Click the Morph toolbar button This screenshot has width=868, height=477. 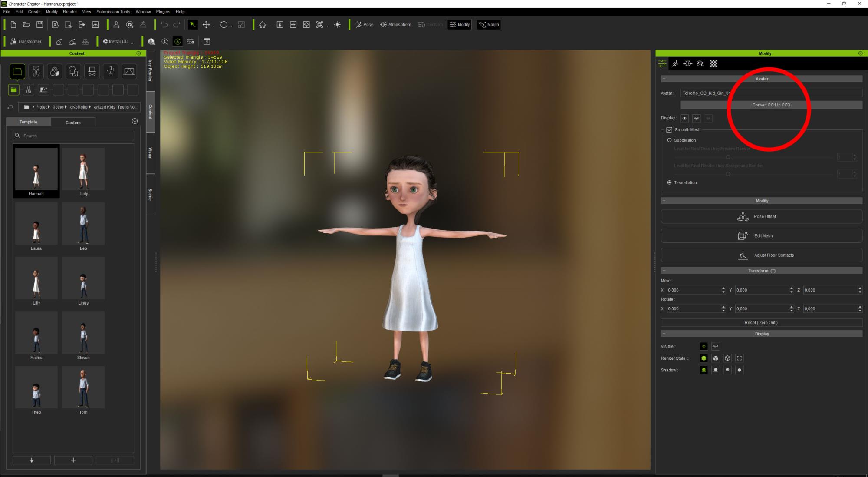[x=489, y=25]
